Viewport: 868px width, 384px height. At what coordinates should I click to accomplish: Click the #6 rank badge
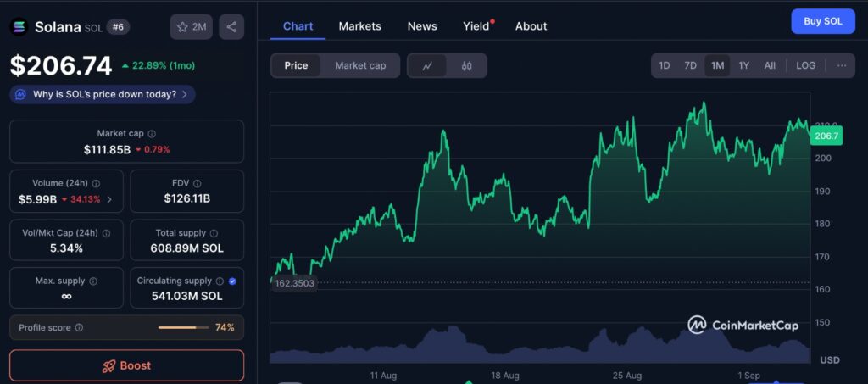117,26
